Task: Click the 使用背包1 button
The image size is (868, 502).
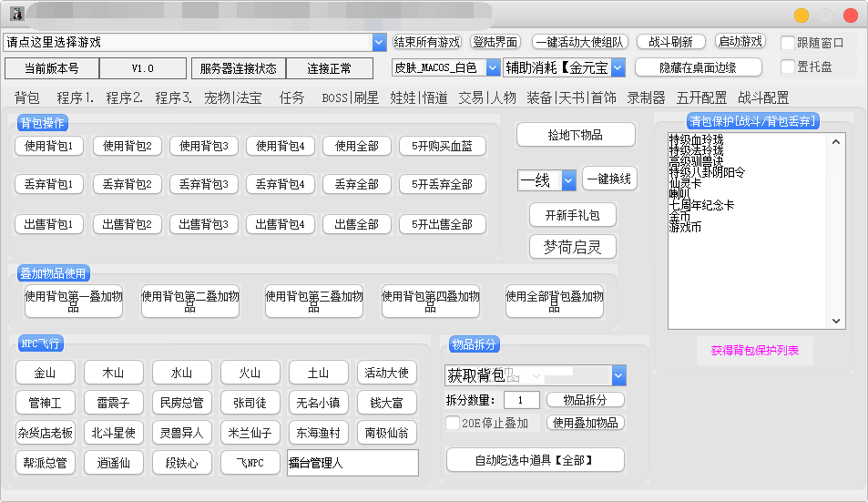Action: (48, 146)
